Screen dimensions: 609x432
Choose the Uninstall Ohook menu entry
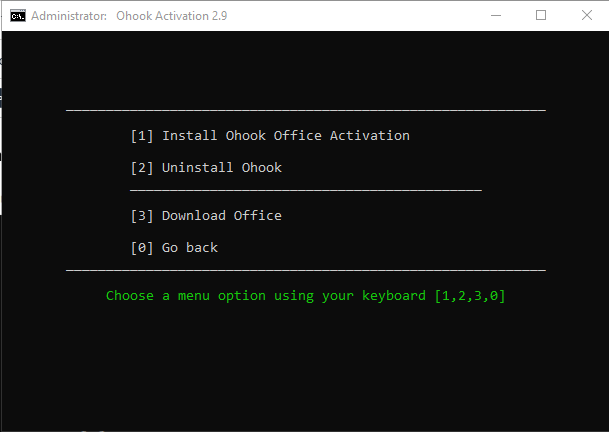click(x=221, y=168)
